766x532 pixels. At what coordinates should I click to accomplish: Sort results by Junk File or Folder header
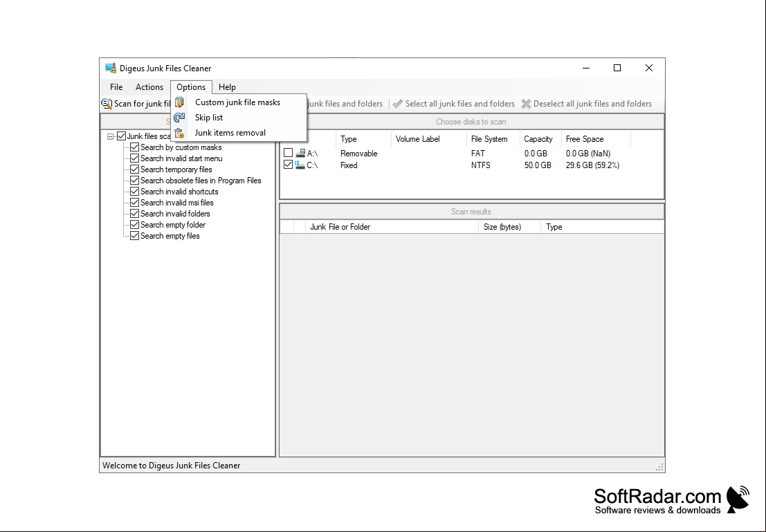click(x=392, y=227)
